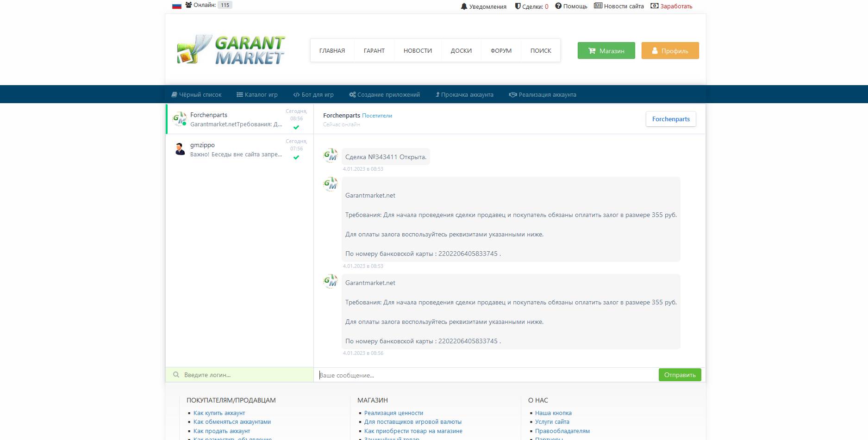868x440 pixels.
Task: Click avatar beside Сделка №343411 message
Action: tap(331, 155)
